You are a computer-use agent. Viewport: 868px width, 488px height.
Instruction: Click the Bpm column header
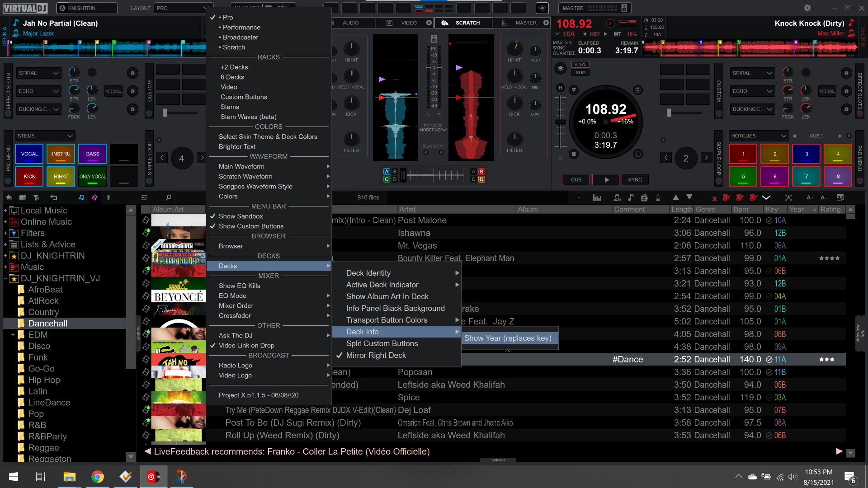tap(747, 210)
